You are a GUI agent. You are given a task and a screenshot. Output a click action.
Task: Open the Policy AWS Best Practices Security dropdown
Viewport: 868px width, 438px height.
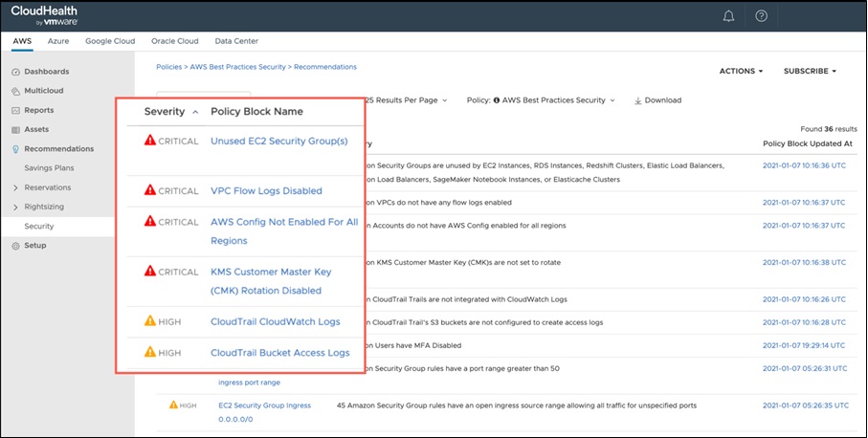coord(541,100)
